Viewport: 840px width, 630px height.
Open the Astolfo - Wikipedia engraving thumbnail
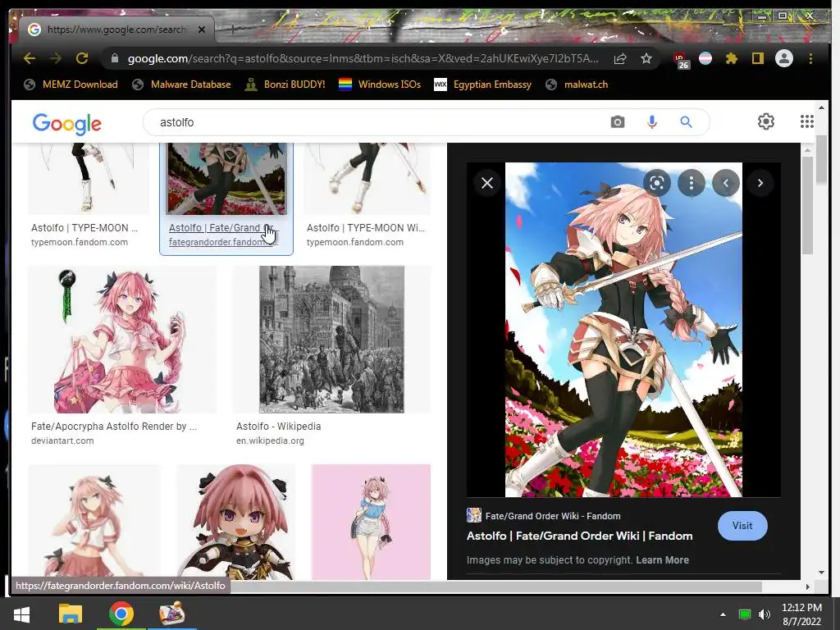pos(331,339)
